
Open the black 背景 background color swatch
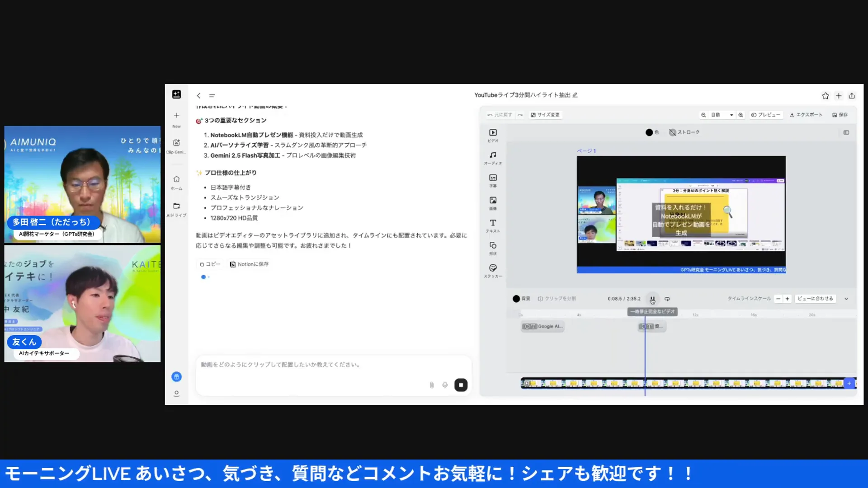pyautogui.click(x=516, y=299)
